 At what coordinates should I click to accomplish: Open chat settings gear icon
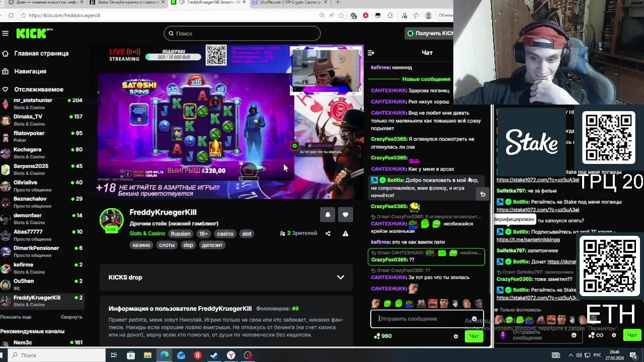456,336
